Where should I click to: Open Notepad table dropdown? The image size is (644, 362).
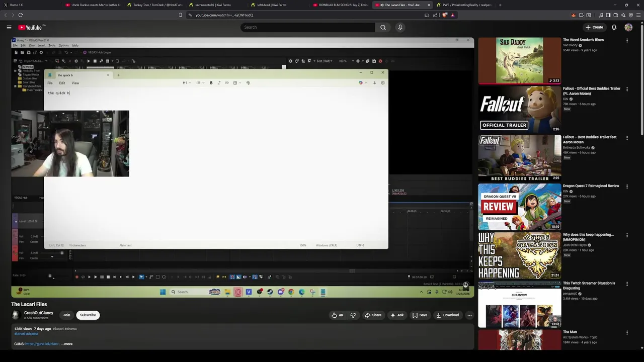tap(236, 83)
